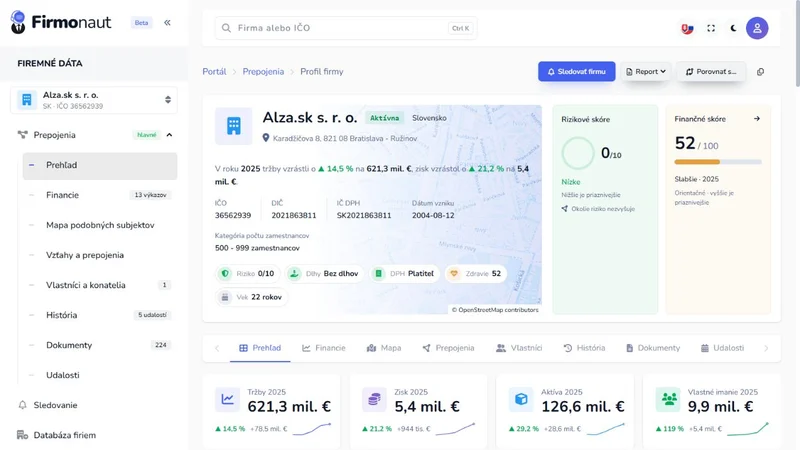Click the Firmonaut logo
This screenshot has height=450, width=800.
coord(61,22)
